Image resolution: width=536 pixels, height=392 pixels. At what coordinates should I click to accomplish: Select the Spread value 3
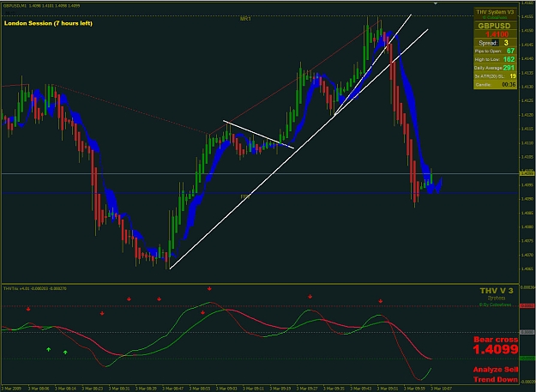[x=506, y=43]
